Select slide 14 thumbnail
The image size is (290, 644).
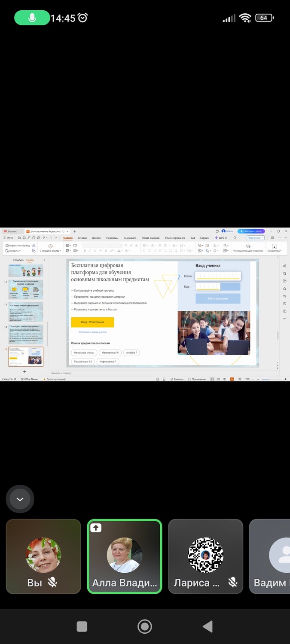(26, 335)
